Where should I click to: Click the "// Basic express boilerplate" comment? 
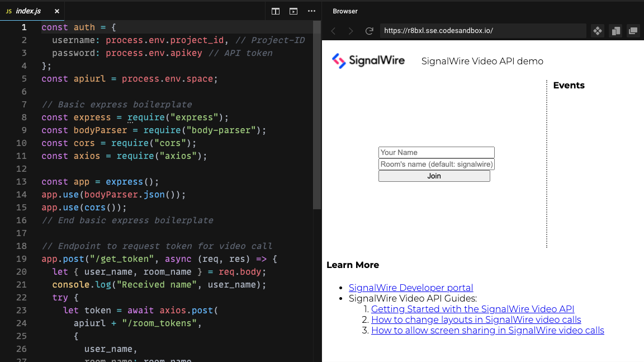point(117,105)
